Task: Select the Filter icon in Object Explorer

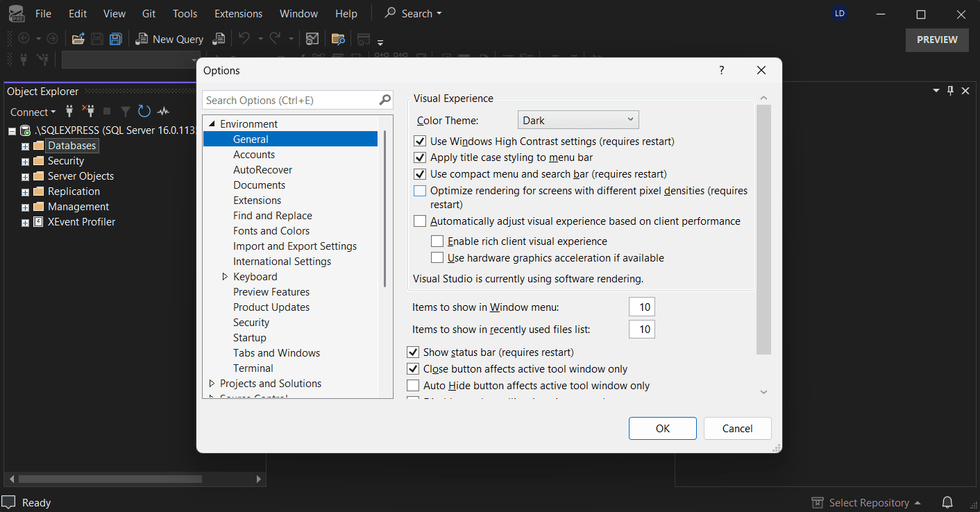Action: pos(126,112)
